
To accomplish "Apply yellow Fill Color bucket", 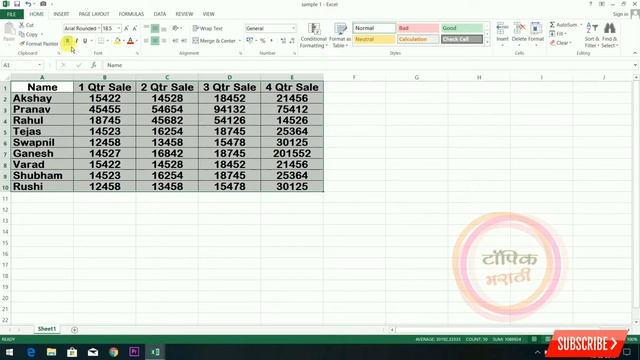I will (118, 41).
